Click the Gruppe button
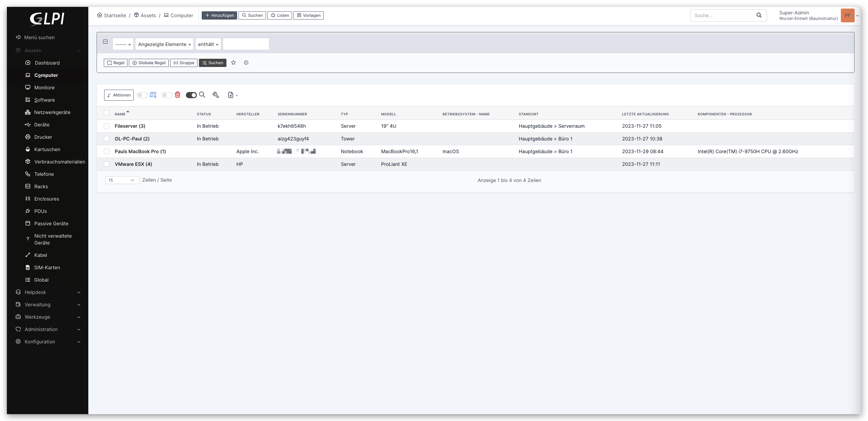868x421 pixels. tap(184, 63)
